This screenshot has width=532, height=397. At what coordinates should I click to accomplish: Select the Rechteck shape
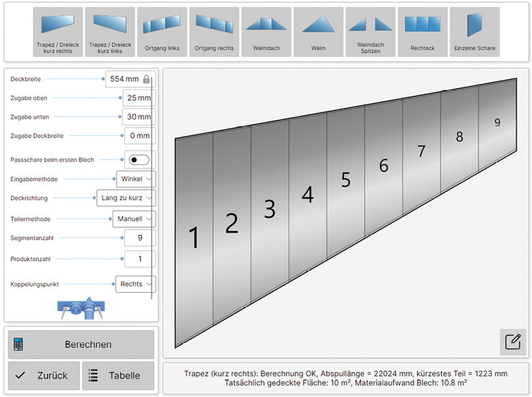[422, 32]
